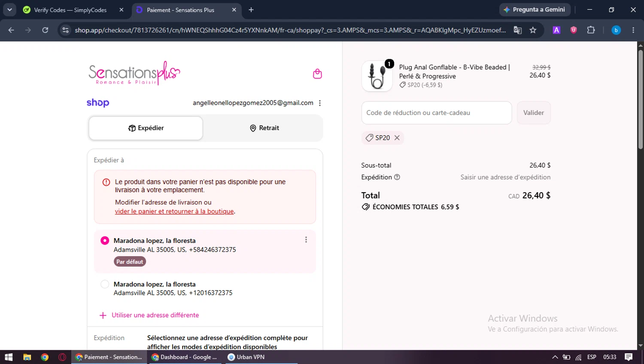The width and height of the screenshot is (644, 364).
Task: Close the Paiement - Sensations Plus tab
Action: click(x=234, y=10)
